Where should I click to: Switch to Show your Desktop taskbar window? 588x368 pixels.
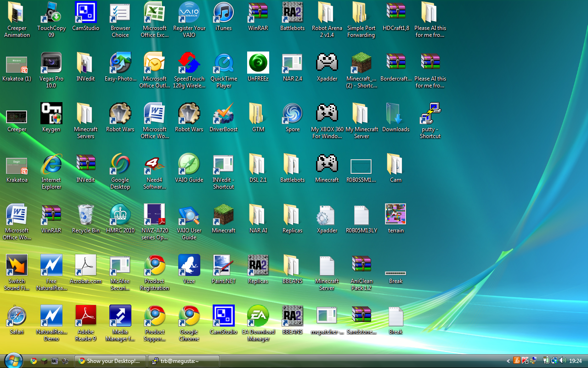(x=111, y=361)
